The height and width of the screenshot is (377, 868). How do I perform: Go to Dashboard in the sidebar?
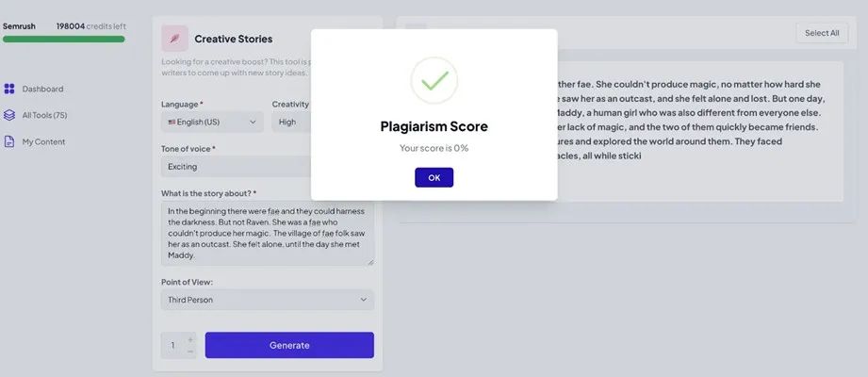[42, 89]
